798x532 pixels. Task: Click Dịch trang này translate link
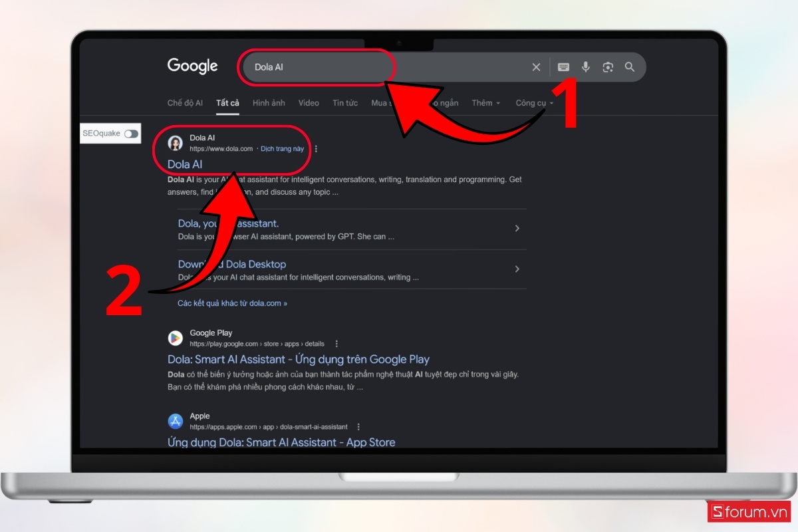(x=282, y=149)
